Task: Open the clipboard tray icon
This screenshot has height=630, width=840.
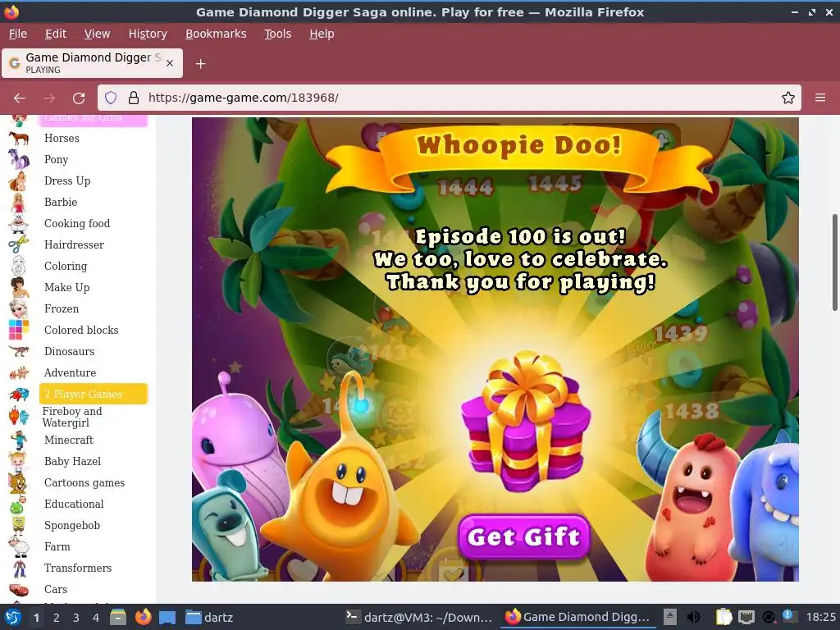Action: pyautogui.click(x=724, y=617)
